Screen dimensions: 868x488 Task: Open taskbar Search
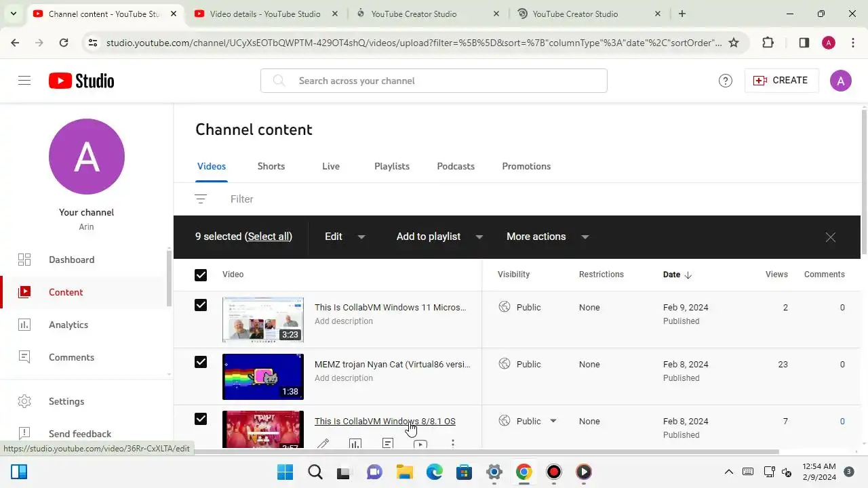[x=315, y=472]
